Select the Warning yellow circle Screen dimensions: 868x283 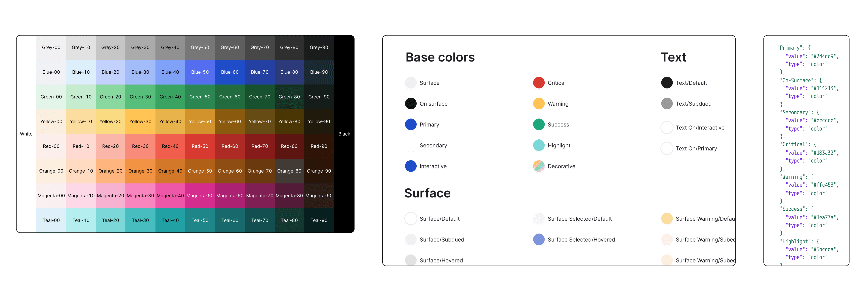tap(538, 104)
